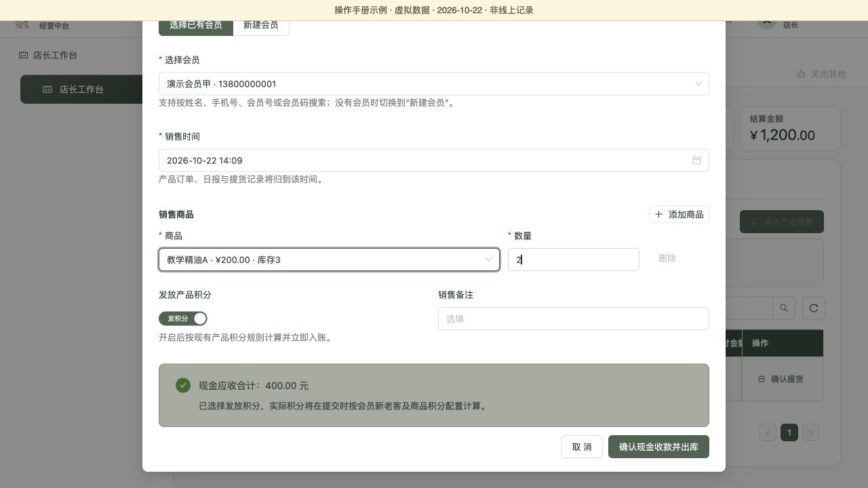This screenshot has height=488, width=868.
Task: Click the 销售时间 date field
Action: [x=434, y=161]
